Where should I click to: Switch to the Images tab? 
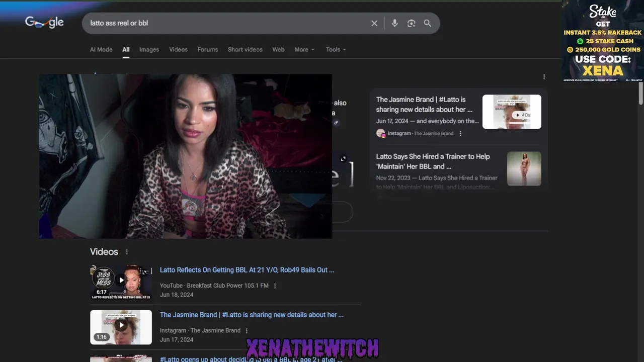coord(149,49)
